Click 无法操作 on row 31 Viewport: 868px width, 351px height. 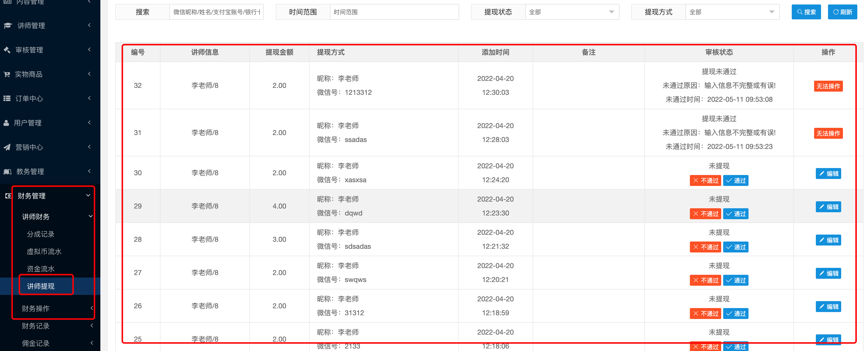(x=828, y=133)
